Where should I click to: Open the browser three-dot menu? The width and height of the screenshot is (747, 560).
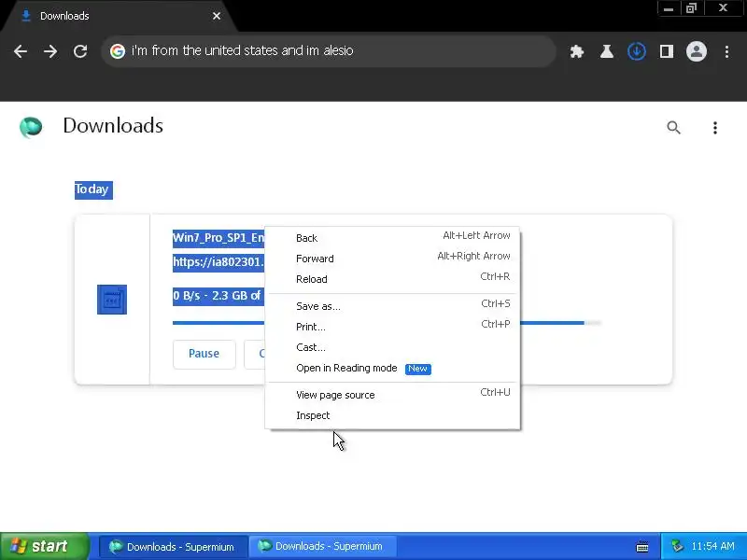click(x=726, y=51)
